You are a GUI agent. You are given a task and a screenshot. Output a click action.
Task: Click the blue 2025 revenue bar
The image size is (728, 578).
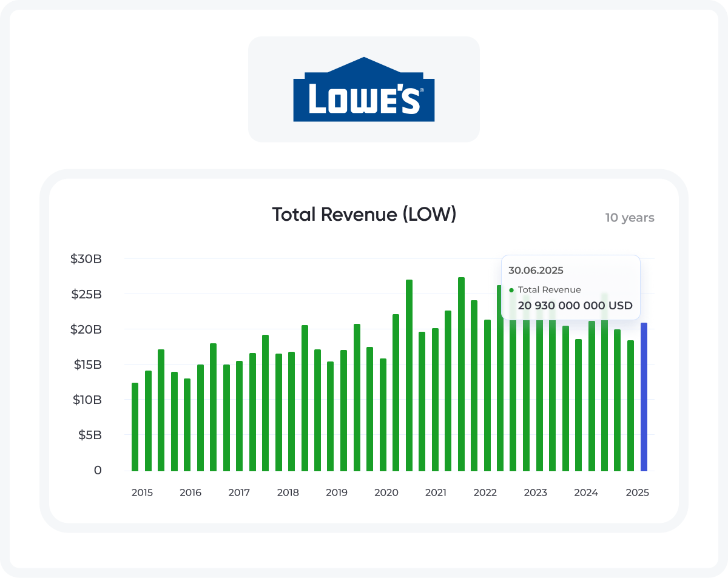[644, 397]
